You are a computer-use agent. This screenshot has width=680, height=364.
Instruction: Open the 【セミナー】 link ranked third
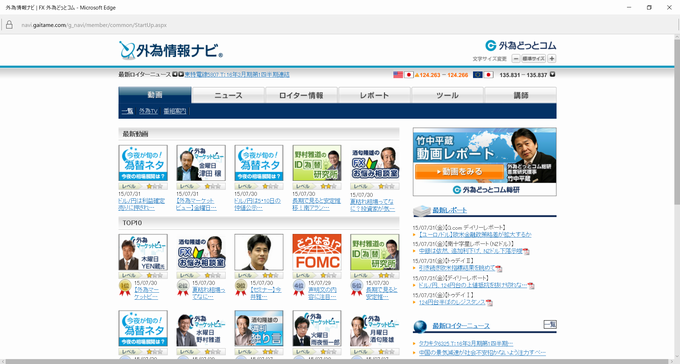coord(266,293)
